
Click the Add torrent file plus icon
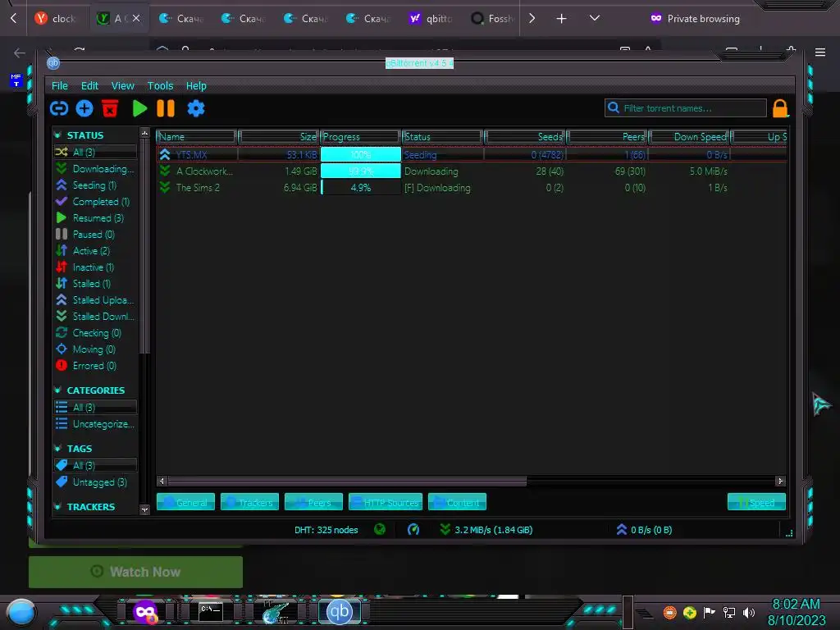(84, 109)
